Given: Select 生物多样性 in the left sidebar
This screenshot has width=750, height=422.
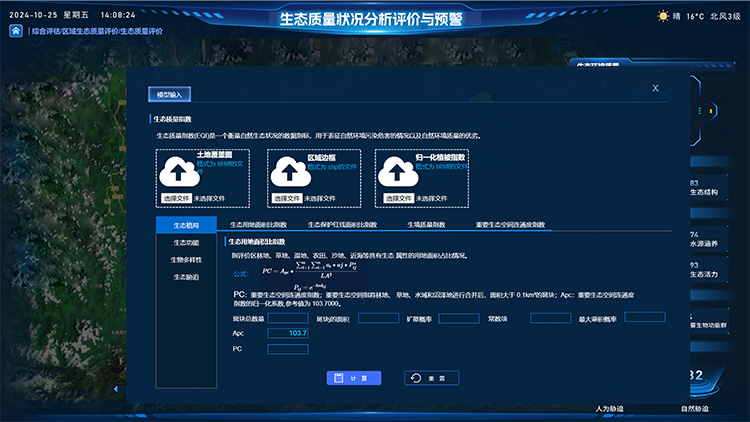Looking at the screenshot, I should (186, 259).
